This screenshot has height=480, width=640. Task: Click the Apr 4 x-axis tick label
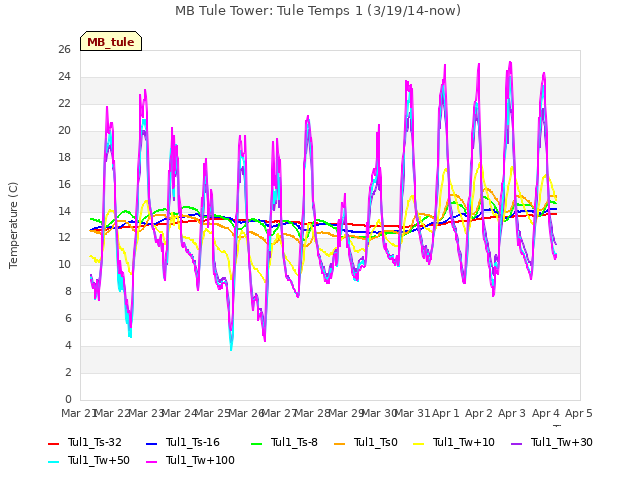coord(546,413)
